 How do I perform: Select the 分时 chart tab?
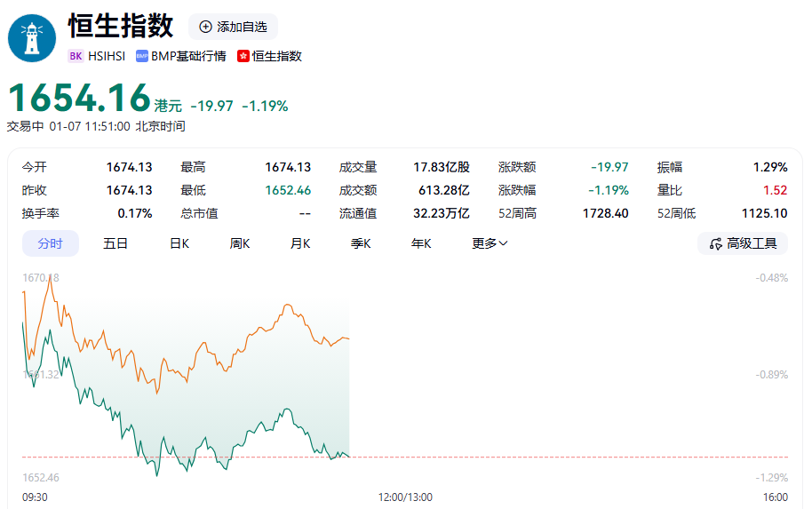click(x=50, y=243)
